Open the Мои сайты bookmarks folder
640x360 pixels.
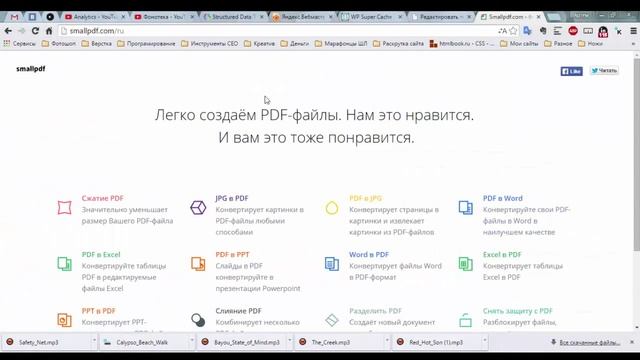coord(519,43)
